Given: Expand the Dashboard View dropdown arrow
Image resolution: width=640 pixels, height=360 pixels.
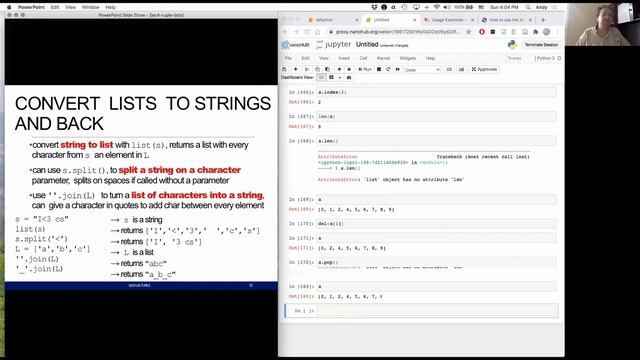Looking at the screenshot, I should click(x=340, y=78).
